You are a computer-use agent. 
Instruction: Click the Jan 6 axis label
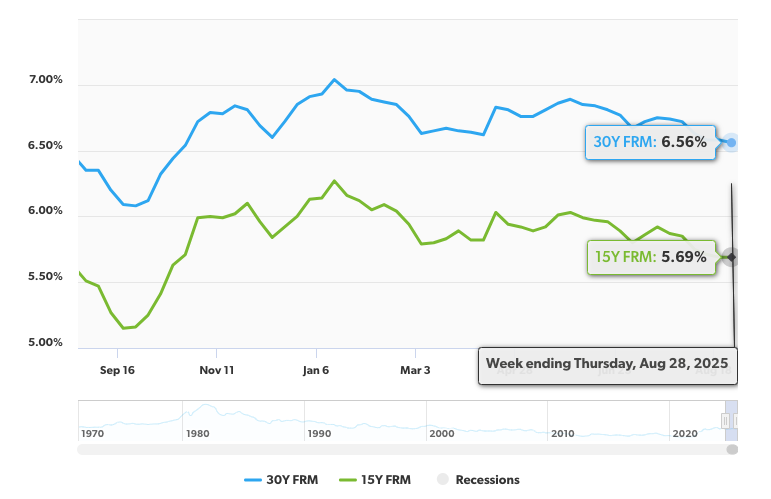[x=316, y=370]
